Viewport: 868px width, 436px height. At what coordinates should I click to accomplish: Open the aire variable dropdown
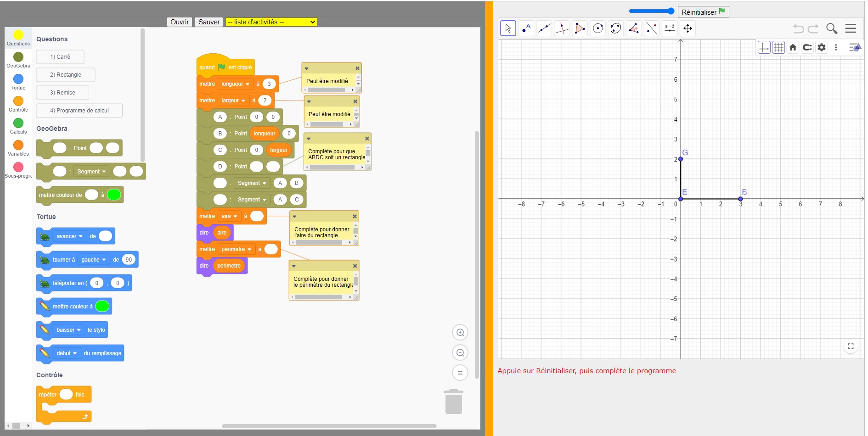(x=229, y=216)
